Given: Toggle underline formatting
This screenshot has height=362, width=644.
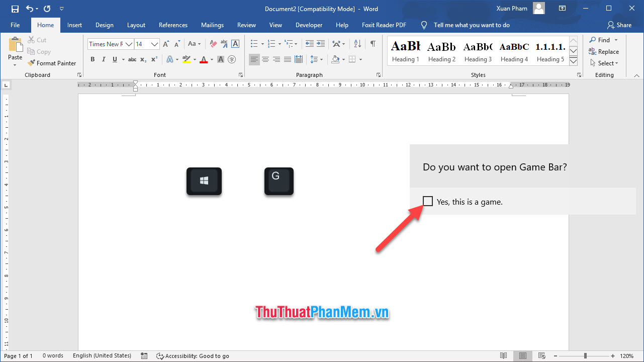Looking at the screenshot, I should point(115,59).
